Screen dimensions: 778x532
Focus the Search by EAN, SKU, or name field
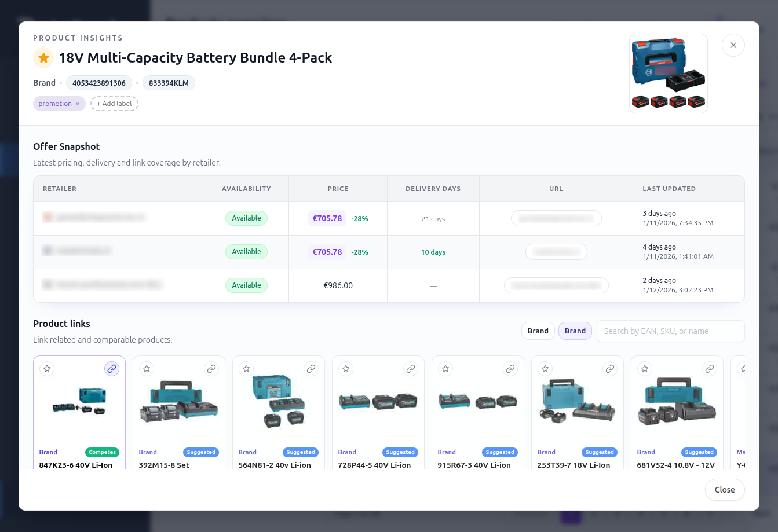(670, 331)
